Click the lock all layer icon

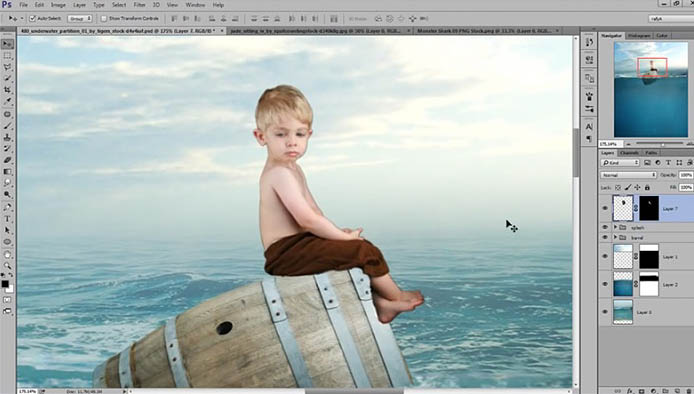point(647,188)
